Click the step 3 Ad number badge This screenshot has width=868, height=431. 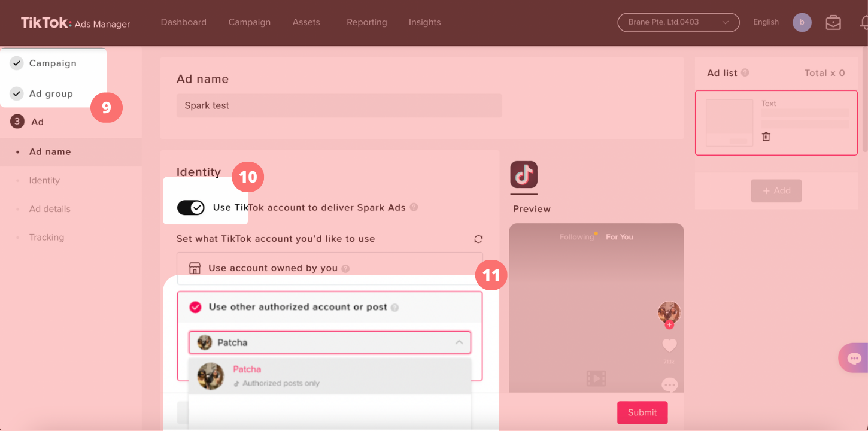pyautogui.click(x=17, y=122)
